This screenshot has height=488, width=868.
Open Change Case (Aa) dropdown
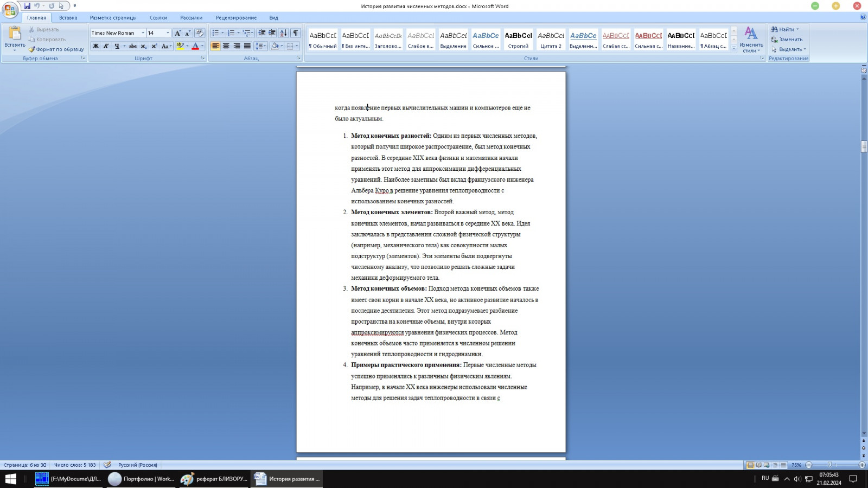tap(167, 46)
